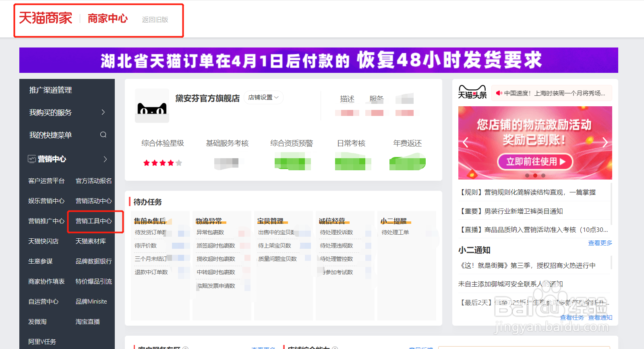This screenshot has width=644, height=349.
Task: Click 退款中订单数 task item
Action: (x=151, y=272)
